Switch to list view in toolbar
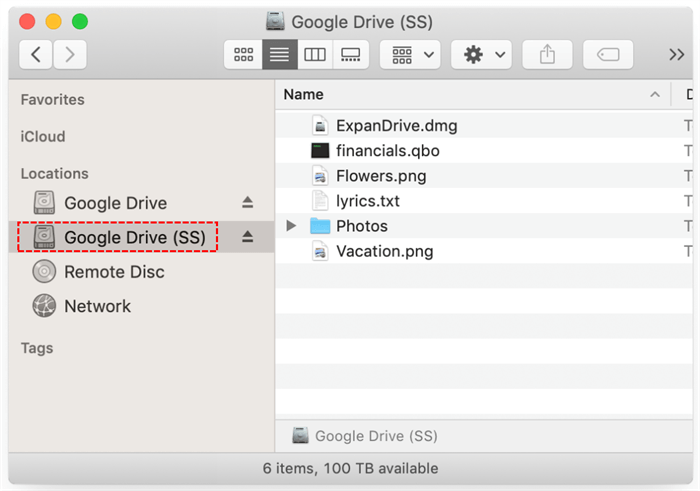The width and height of the screenshot is (700, 491). (x=279, y=55)
